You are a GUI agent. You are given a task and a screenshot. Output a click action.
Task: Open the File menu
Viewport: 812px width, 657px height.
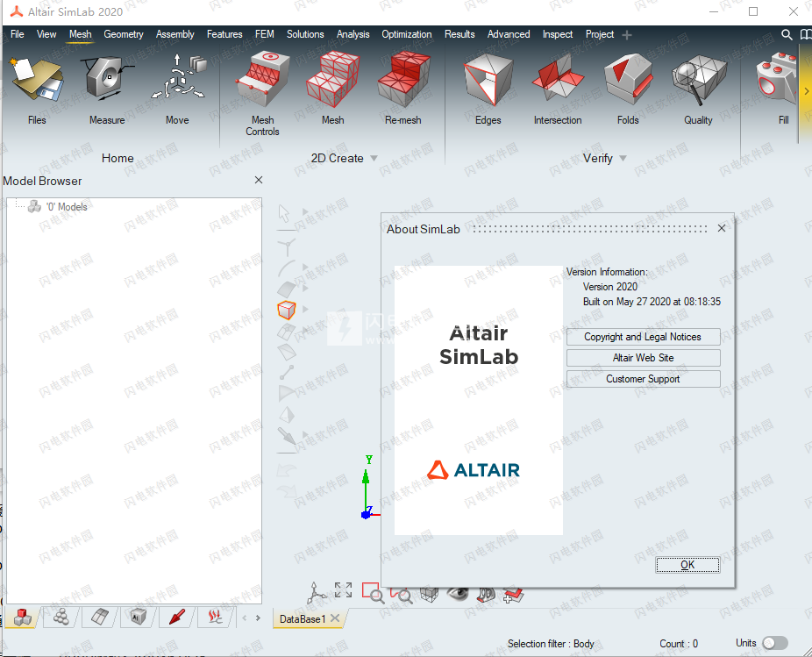[17, 34]
